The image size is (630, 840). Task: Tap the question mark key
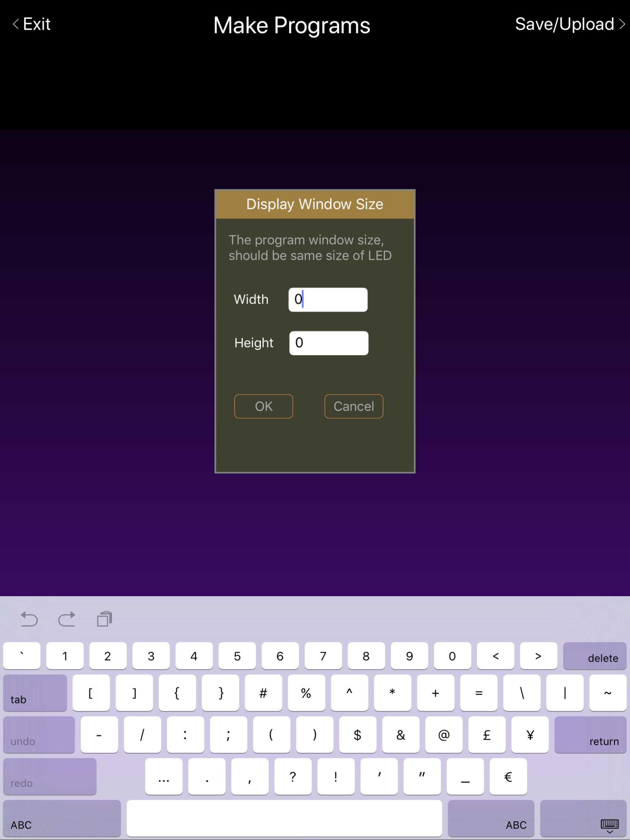(293, 777)
